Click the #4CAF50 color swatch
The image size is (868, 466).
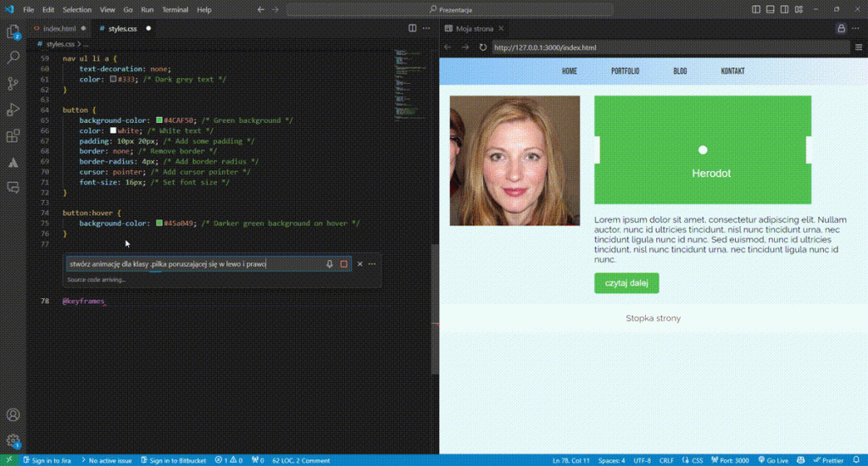click(x=159, y=120)
